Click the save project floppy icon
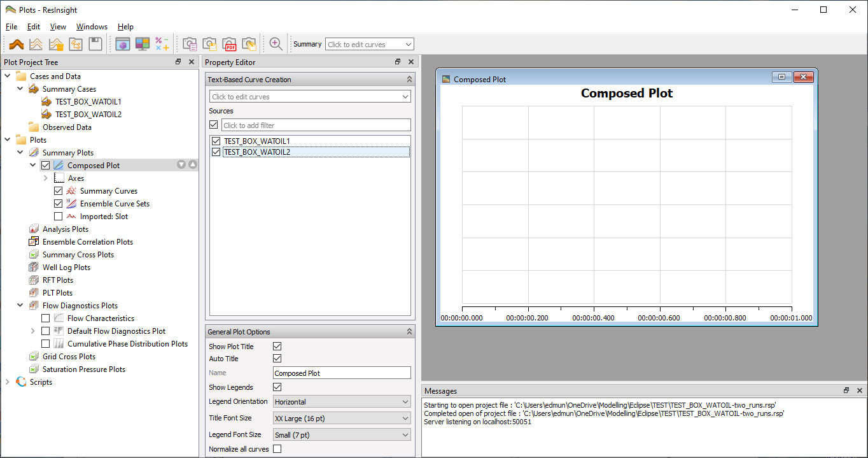This screenshot has width=868, height=458. coord(95,44)
